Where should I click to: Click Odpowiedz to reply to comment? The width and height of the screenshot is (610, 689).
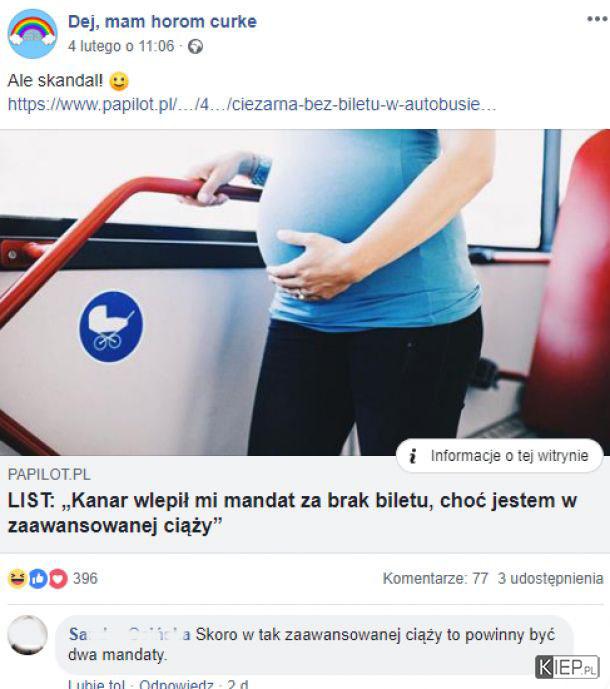point(176,684)
